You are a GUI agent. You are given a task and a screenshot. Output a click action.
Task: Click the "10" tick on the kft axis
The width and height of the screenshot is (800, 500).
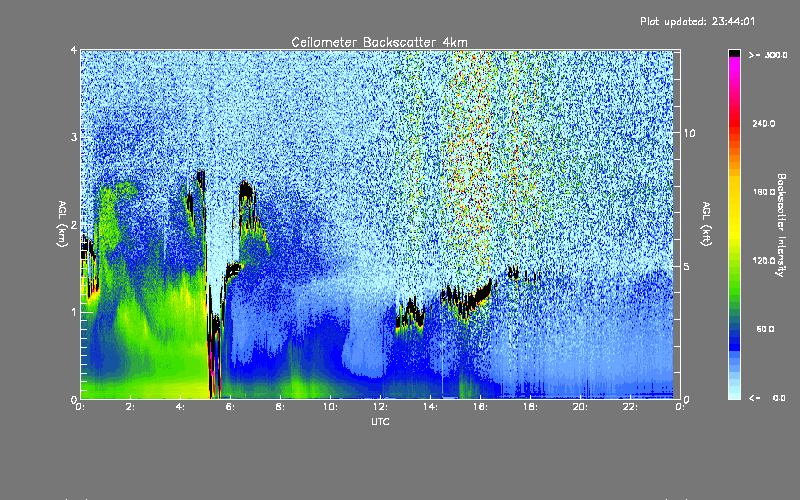pyautogui.click(x=689, y=133)
